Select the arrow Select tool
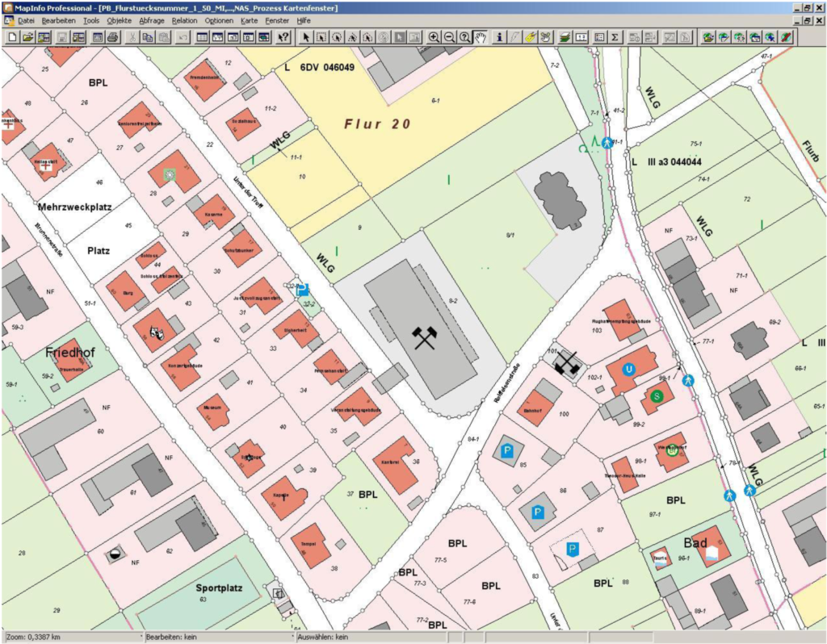This screenshot has width=827, height=644. (x=306, y=37)
